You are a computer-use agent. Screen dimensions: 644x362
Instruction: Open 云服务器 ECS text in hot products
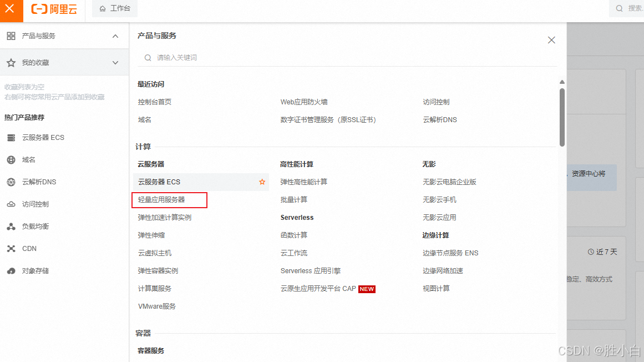(43, 138)
